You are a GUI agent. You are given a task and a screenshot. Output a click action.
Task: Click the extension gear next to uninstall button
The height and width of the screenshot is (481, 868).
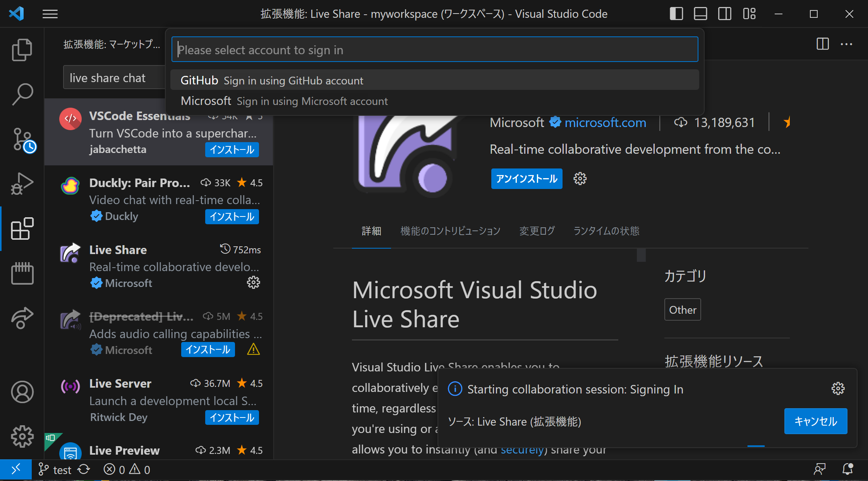pos(580,179)
